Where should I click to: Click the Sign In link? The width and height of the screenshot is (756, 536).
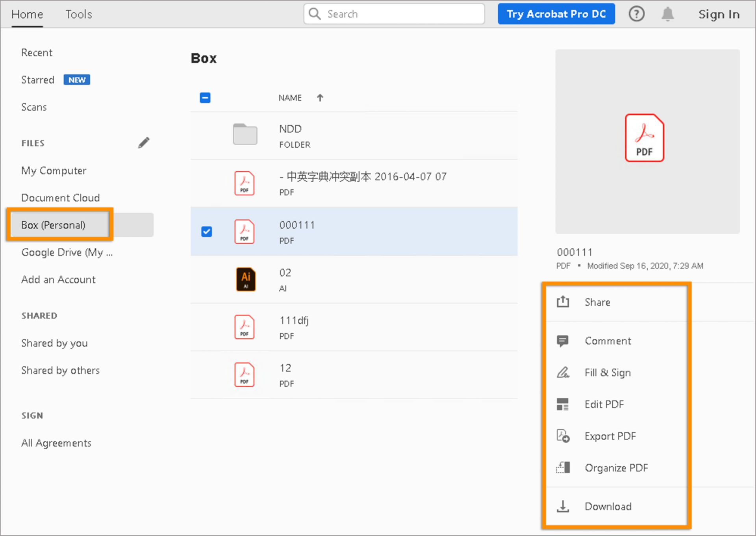click(x=719, y=14)
